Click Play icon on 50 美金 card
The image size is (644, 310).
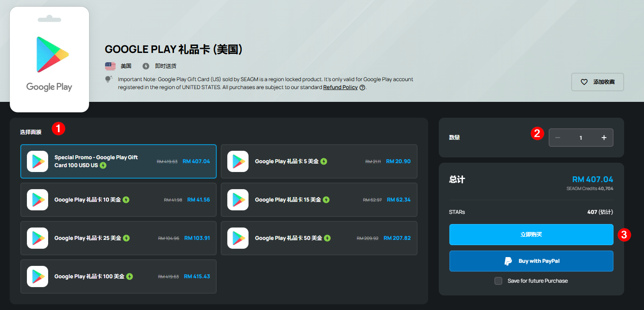tap(238, 238)
